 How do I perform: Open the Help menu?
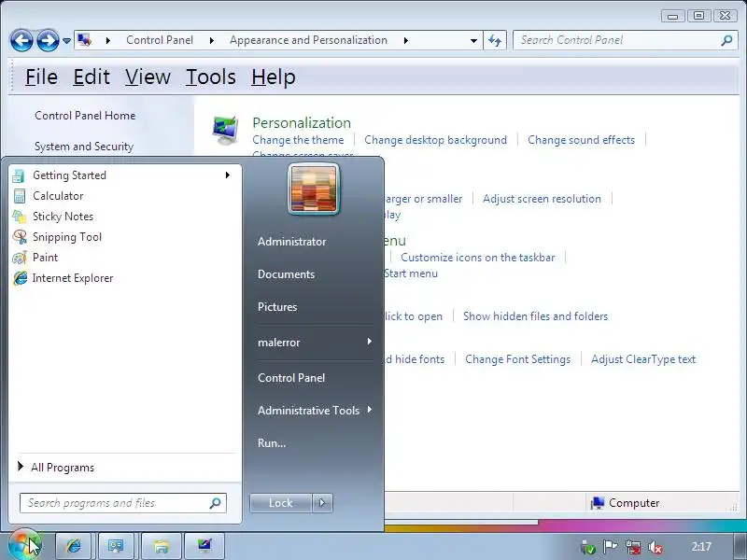274,77
